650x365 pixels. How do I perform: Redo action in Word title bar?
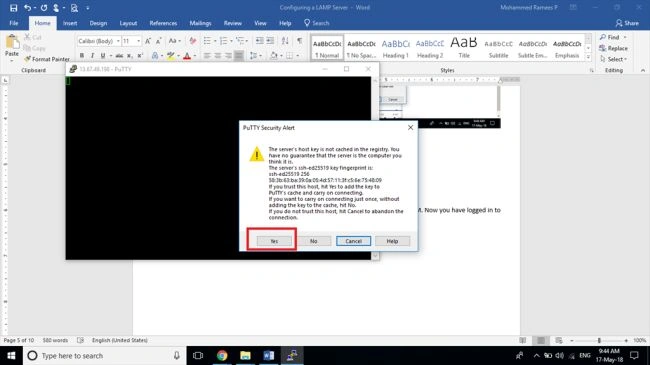coord(44,8)
